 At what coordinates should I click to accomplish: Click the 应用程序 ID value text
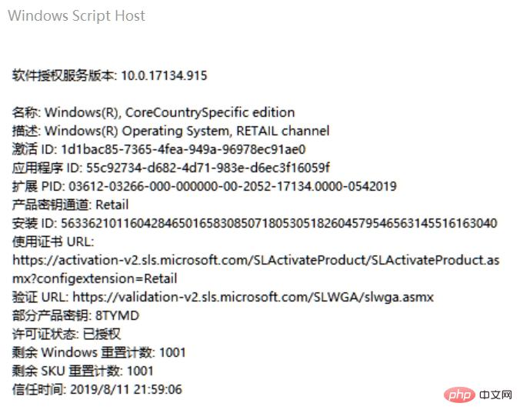coord(208,168)
